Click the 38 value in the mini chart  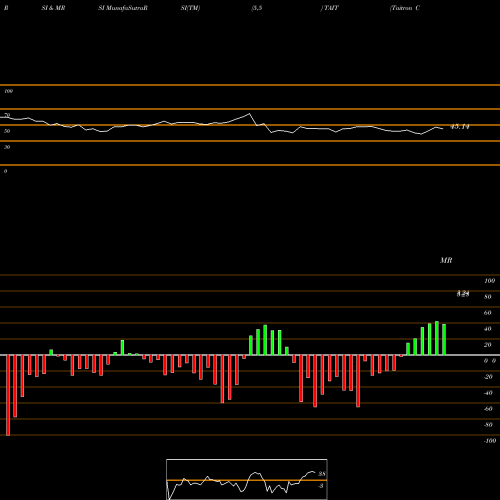[322, 474]
